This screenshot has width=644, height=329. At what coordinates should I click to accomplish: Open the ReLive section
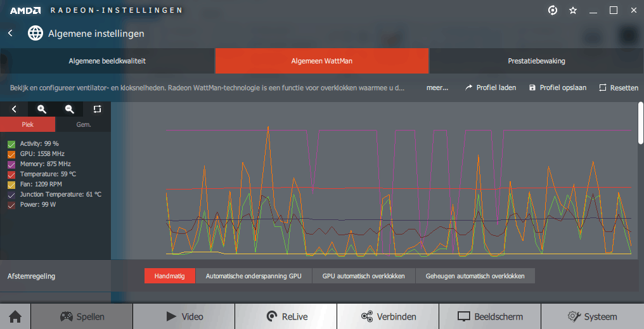[286, 317]
